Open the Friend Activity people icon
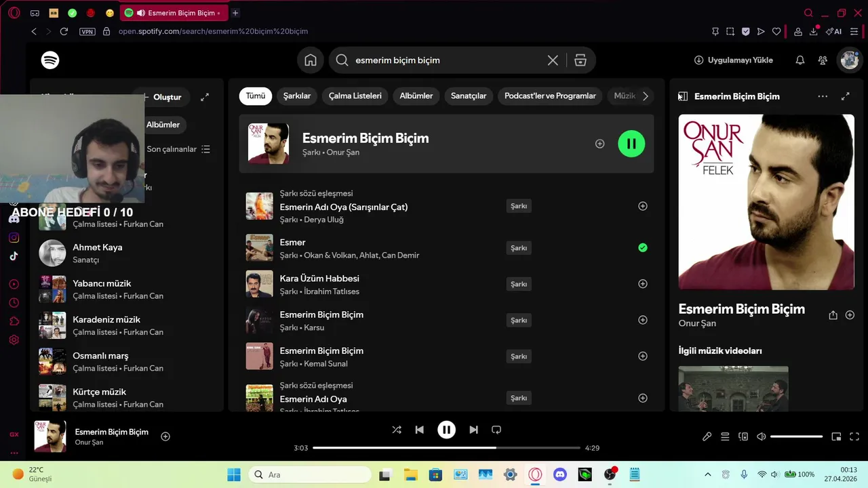The height and width of the screenshot is (488, 868). pyautogui.click(x=823, y=60)
